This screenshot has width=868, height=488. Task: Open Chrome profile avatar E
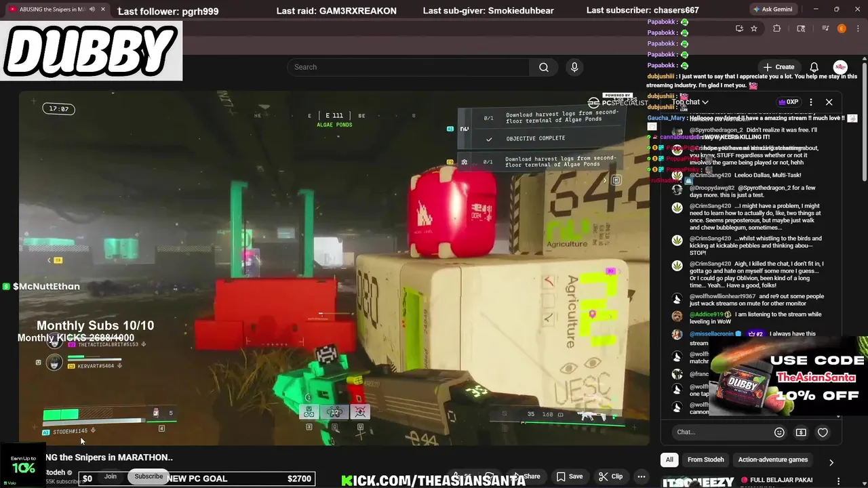tap(842, 28)
